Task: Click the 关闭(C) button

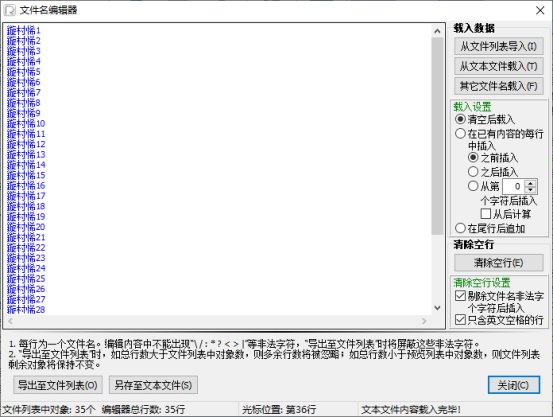Action: click(514, 385)
